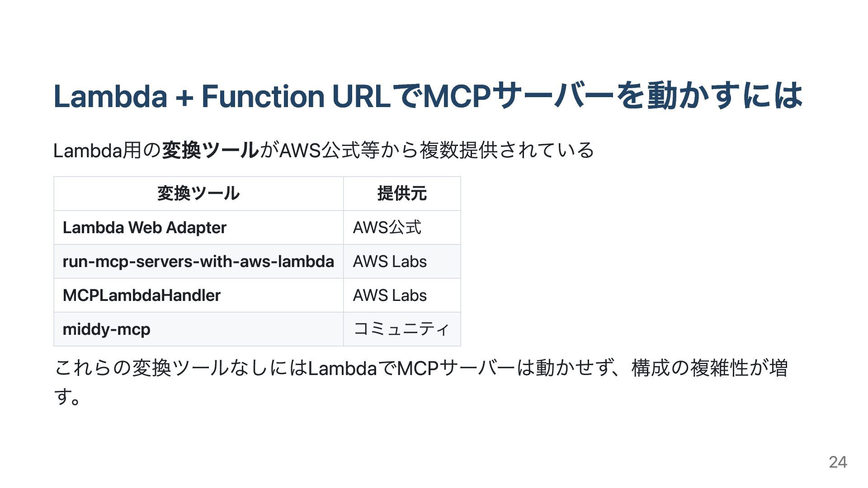Viewport: 868px width, 488px height.
Task: Select the 変換ツール column header
Action: 198,193
